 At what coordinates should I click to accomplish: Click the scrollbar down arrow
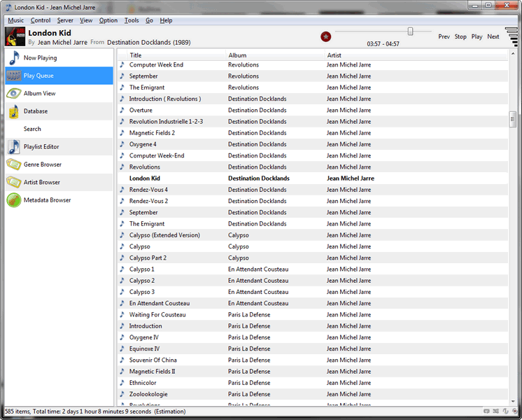point(513,402)
